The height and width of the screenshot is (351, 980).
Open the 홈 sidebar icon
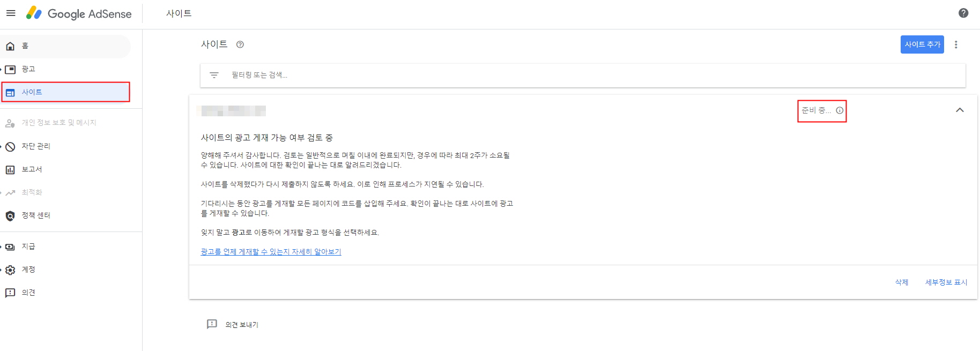tap(10, 46)
